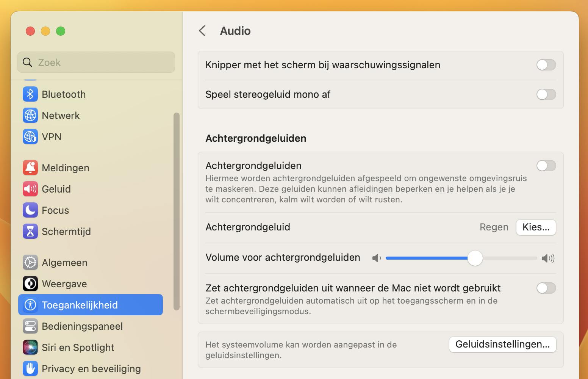
Task: Click the Netwerk globe icon
Action: (x=30, y=116)
